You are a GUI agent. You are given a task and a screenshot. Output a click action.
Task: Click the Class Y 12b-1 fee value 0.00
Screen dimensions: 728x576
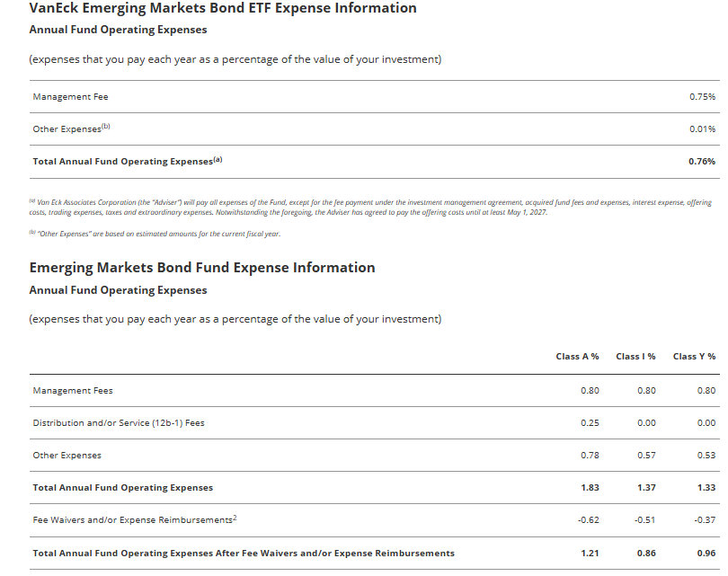[706, 423]
